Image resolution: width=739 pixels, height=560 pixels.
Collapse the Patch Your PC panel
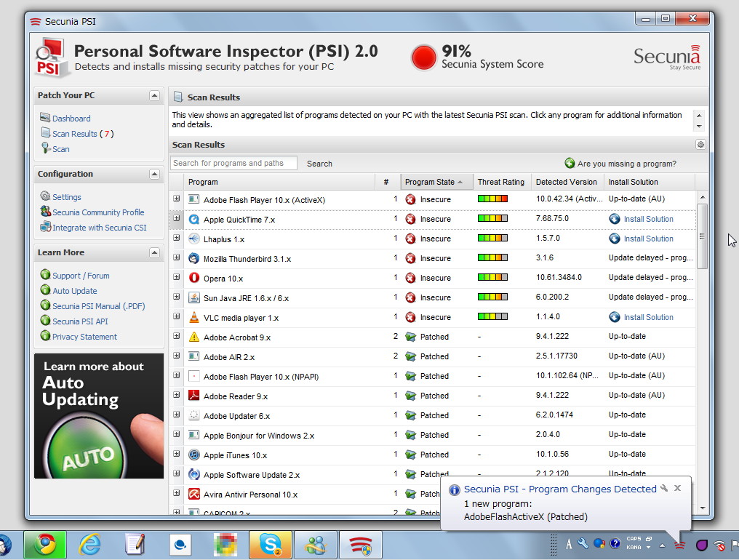pyautogui.click(x=154, y=96)
